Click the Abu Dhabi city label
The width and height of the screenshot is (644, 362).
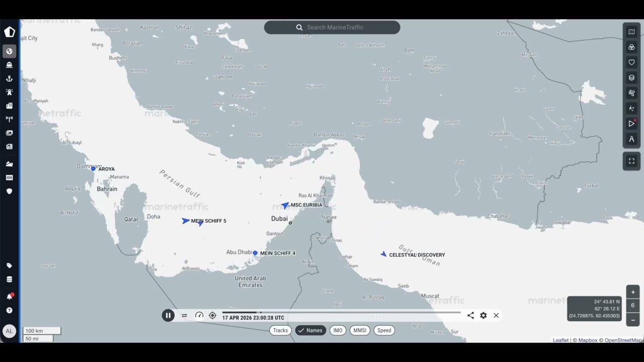coord(239,252)
